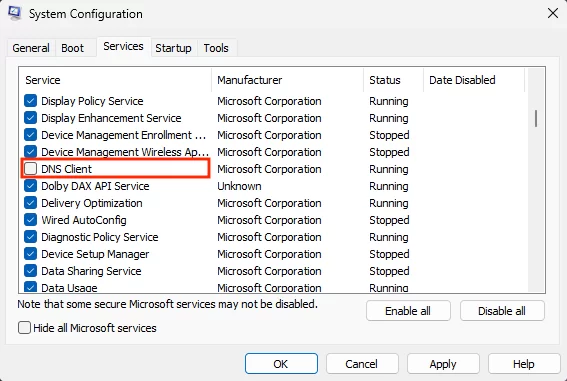Viewport: 567px width, 381px height.
Task: Click Running status of DNS Client
Action: 389,169
